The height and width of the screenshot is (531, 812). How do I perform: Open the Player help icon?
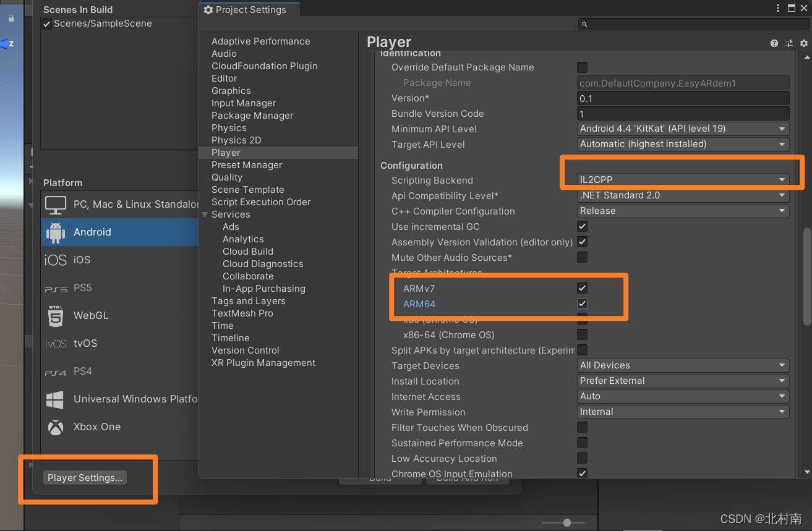pos(774,43)
